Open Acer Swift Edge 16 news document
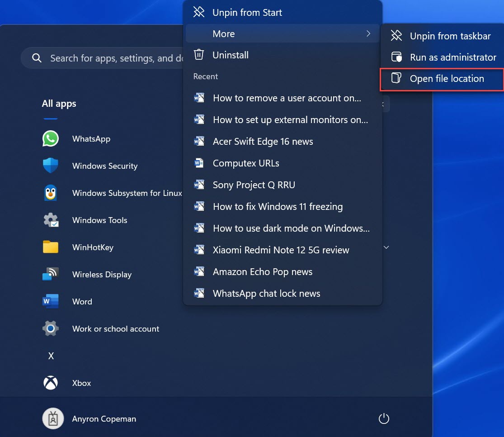This screenshot has height=437, width=504. point(283,141)
